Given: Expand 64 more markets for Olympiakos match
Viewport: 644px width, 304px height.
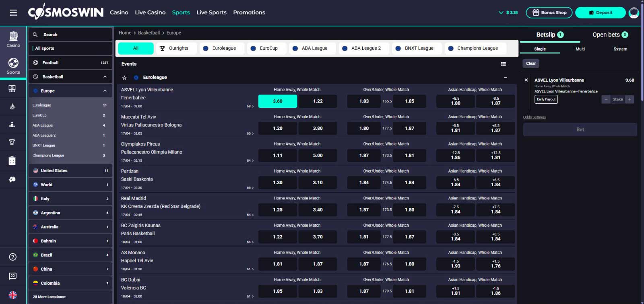Looking at the screenshot, I should (x=250, y=160).
